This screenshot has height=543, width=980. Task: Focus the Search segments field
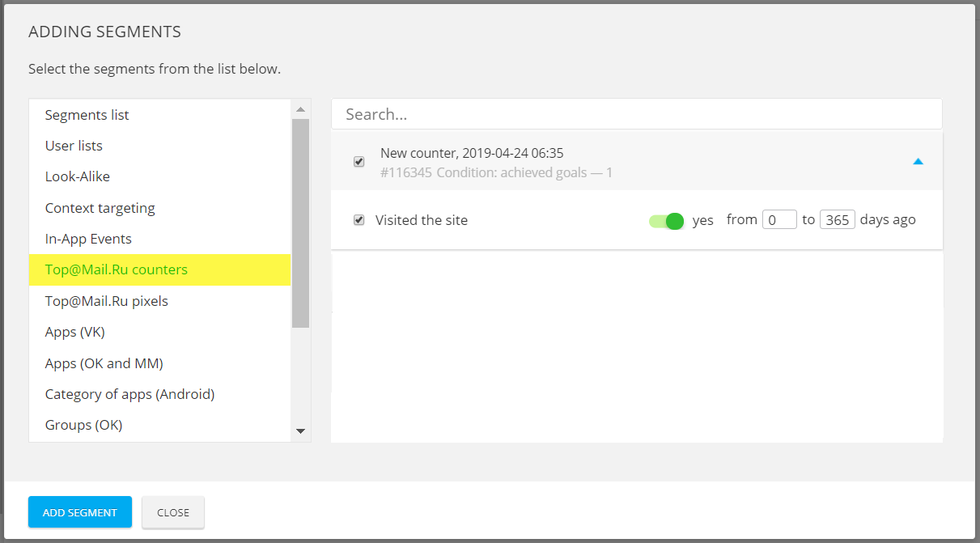(636, 114)
